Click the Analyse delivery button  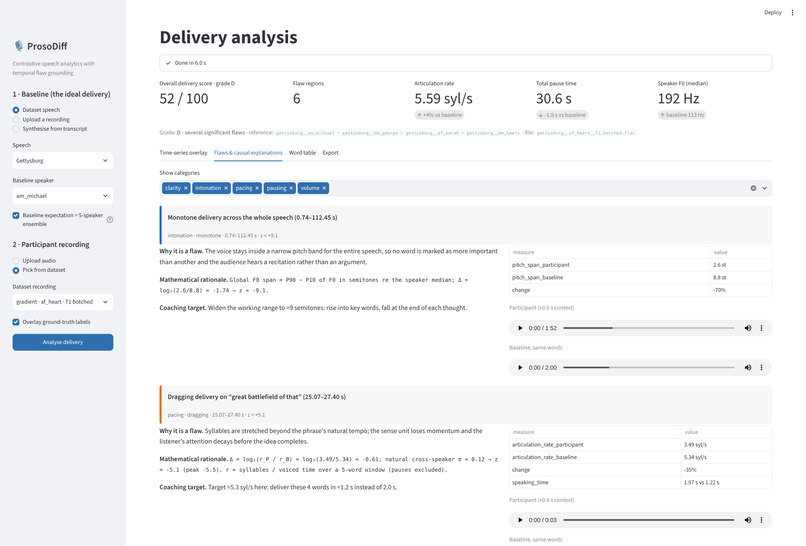point(63,342)
